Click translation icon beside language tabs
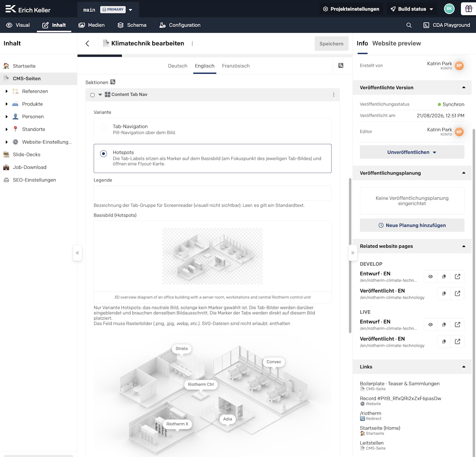Screen dimensions: 476x457 [x=341, y=65]
